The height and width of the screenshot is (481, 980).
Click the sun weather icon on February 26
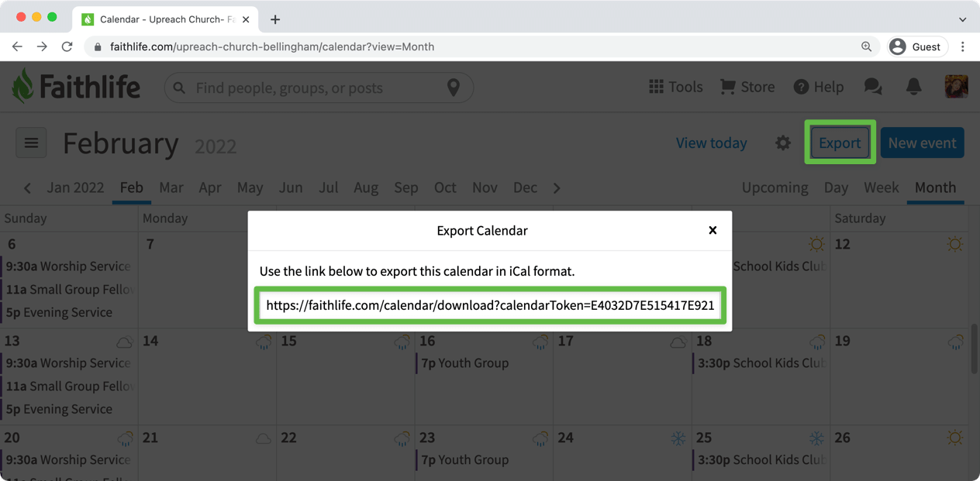[x=955, y=438]
